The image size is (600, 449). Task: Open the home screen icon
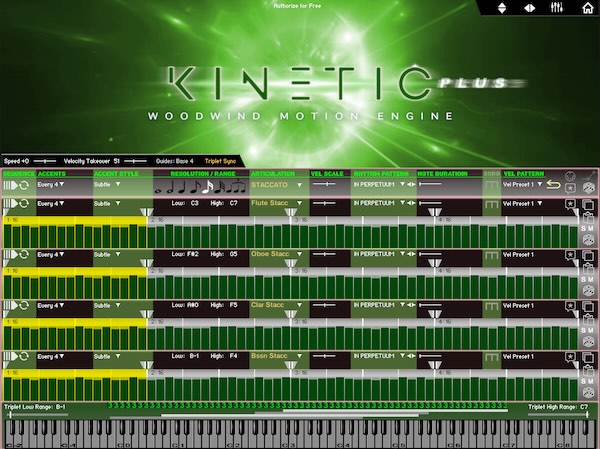587,8
